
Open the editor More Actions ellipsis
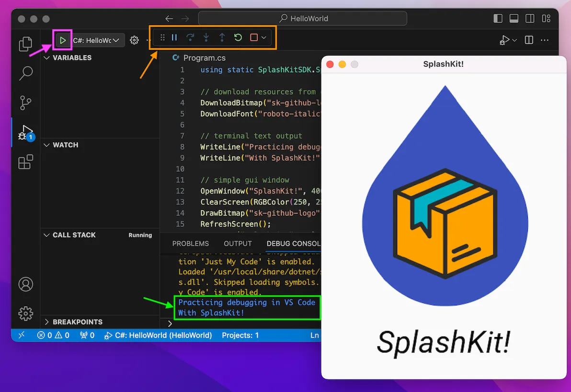(545, 40)
